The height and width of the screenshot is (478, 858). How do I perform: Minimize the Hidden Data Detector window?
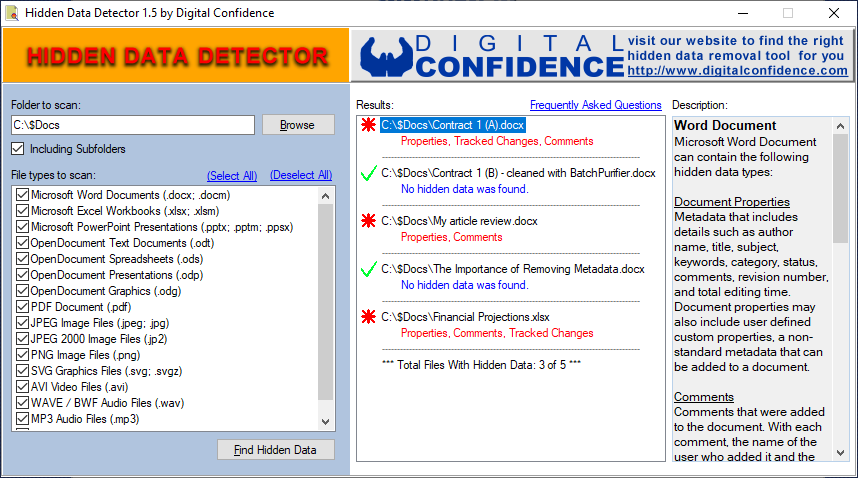point(743,13)
